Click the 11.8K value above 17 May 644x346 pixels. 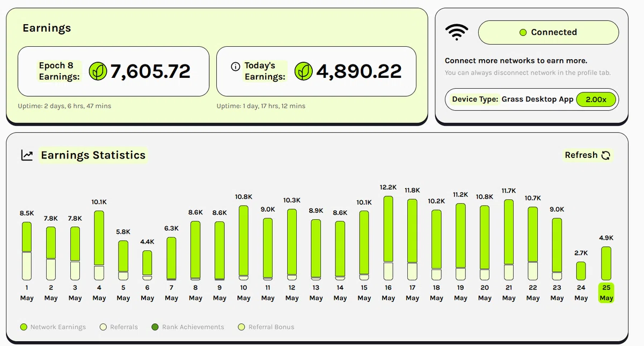[412, 190]
